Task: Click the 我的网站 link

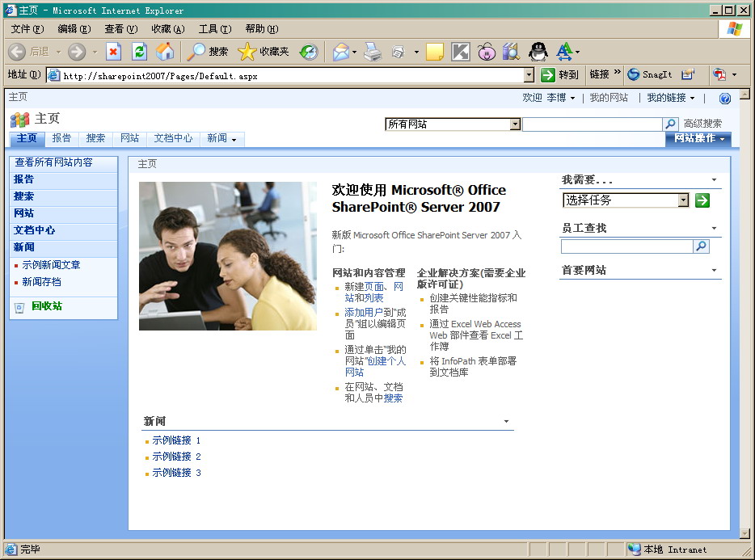Action: 609,98
